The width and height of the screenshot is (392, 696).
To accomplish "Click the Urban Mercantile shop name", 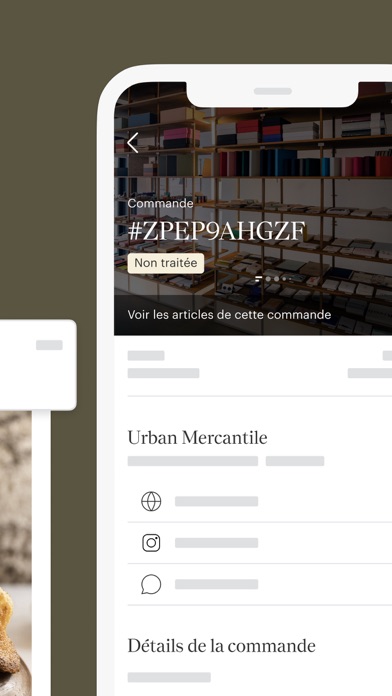I will pyautogui.click(x=198, y=438).
